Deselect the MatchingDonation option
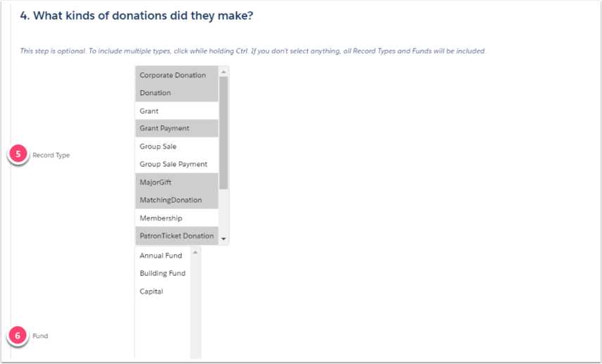This screenshot has width=602, height=364. 177,200
